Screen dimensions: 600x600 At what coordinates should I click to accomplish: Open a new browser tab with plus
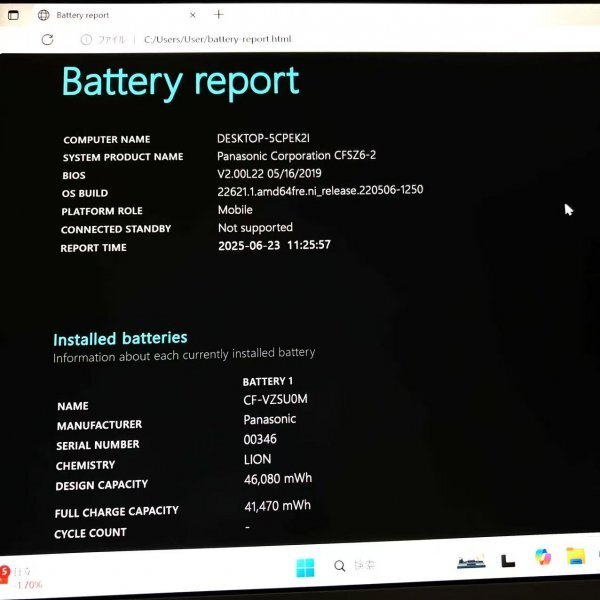coord(218,15)
